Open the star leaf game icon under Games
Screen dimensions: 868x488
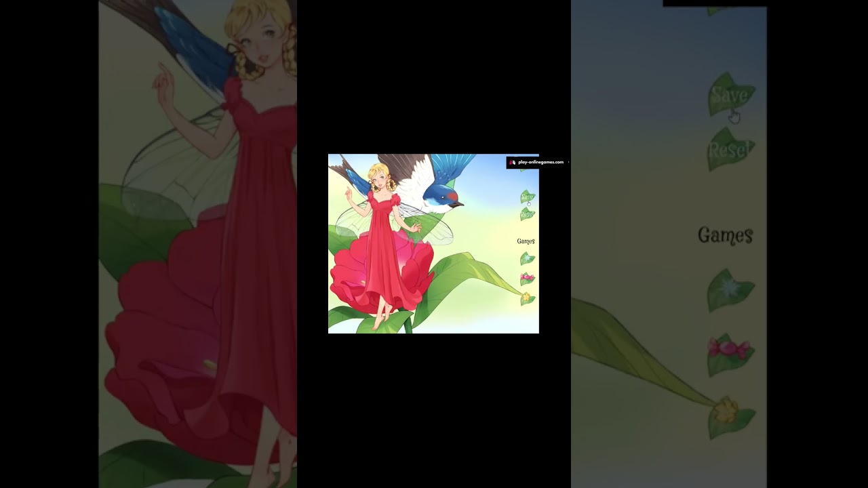click(527, 258)
